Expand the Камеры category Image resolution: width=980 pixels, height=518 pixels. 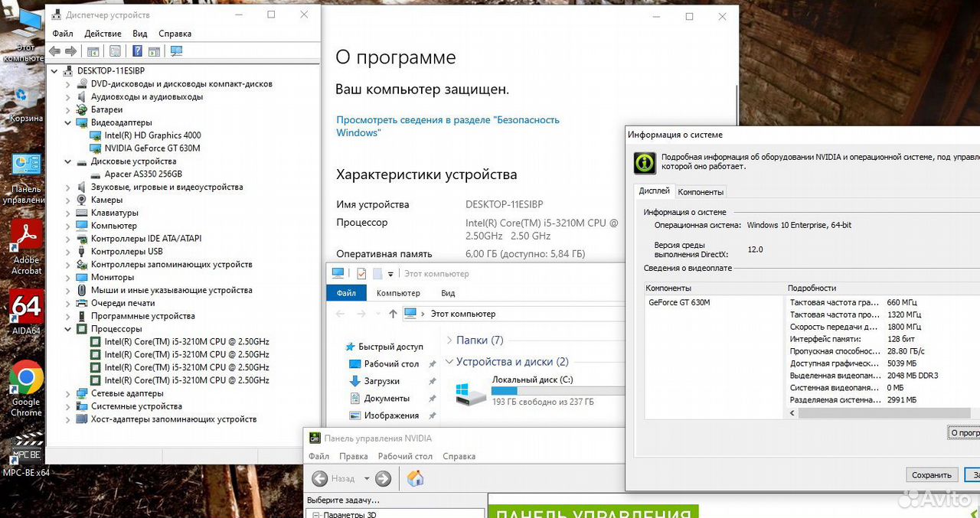tap(67, 200)
